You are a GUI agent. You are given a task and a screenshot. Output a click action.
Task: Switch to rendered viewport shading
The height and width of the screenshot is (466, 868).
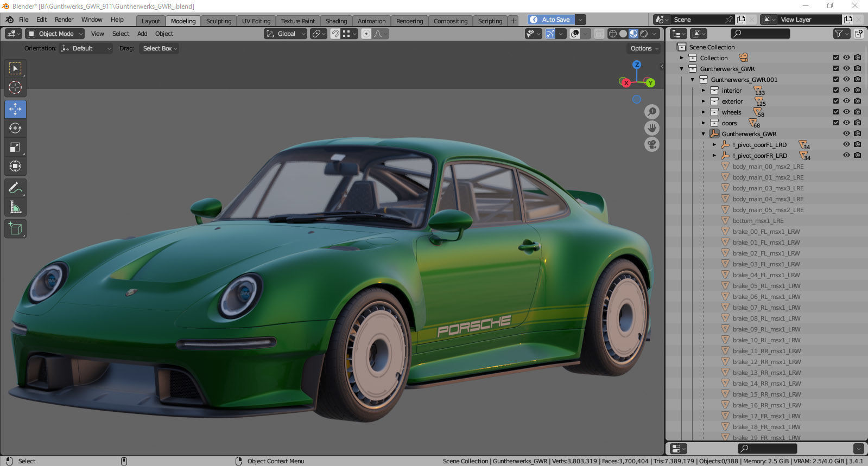pyautogui.click(x=644, y=34)
